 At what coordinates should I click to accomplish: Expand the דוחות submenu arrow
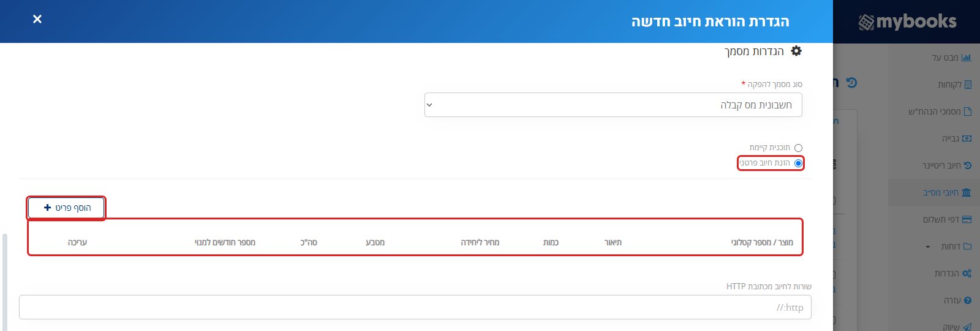[x=927, y=247]
